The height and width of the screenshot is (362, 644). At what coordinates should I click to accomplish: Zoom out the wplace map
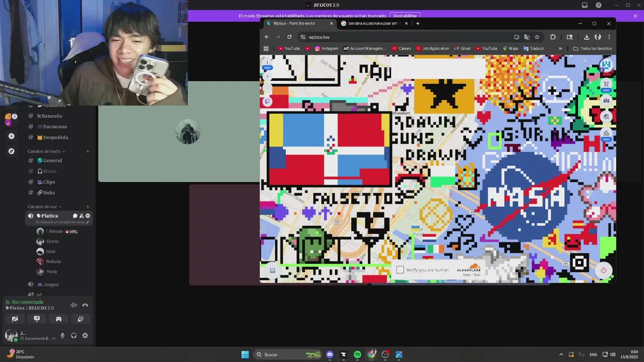coord(267,88)
